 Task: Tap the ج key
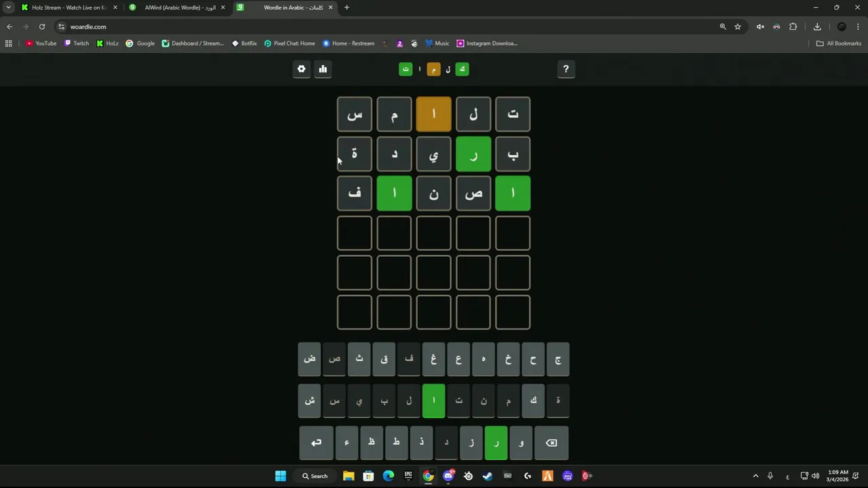pyautogui.click(x=558, y=359)
